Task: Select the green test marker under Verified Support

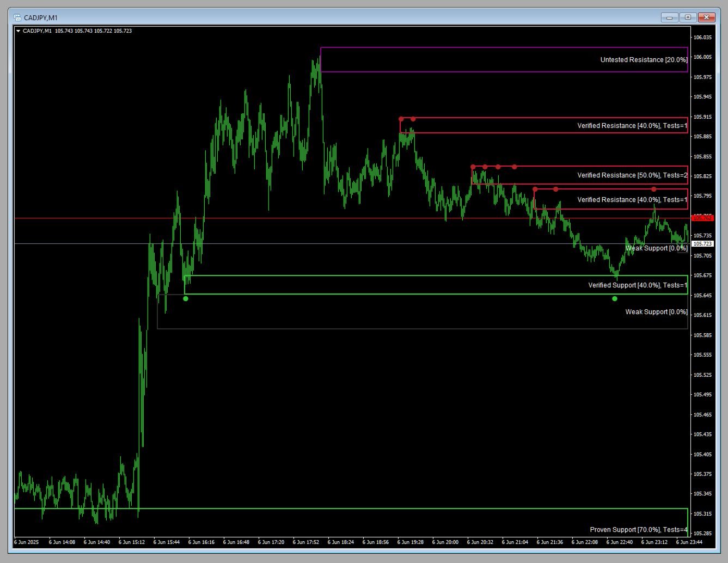Action: click(x=186, y=298)
